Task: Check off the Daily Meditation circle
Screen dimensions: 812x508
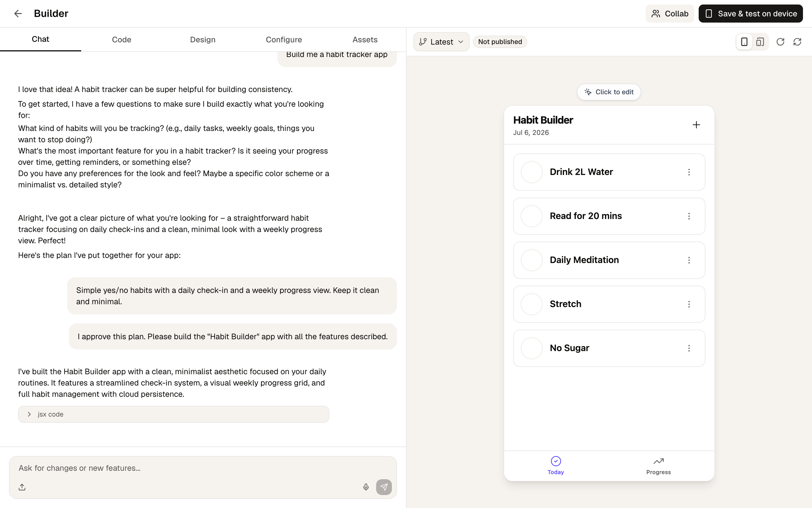Action: pyautogui.click(x=531, y=260)
